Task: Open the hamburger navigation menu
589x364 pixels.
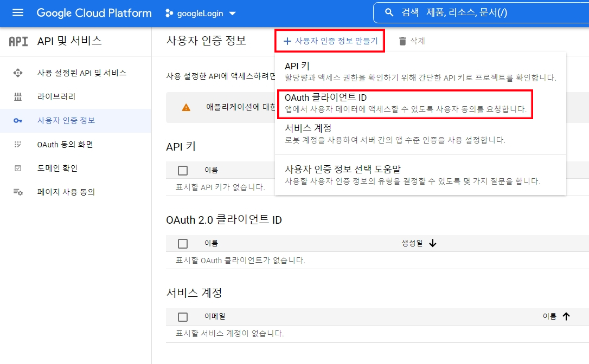Action: (18, 13)
